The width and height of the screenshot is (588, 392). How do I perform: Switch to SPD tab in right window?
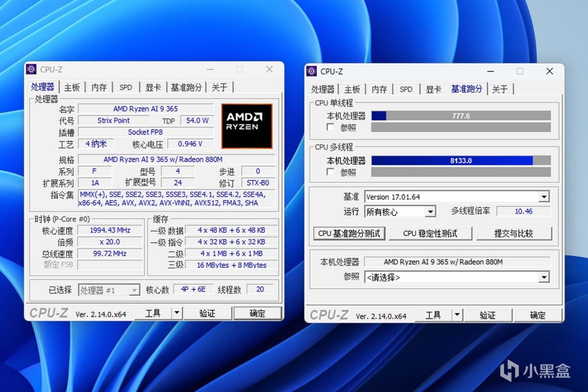coord(406,89)
